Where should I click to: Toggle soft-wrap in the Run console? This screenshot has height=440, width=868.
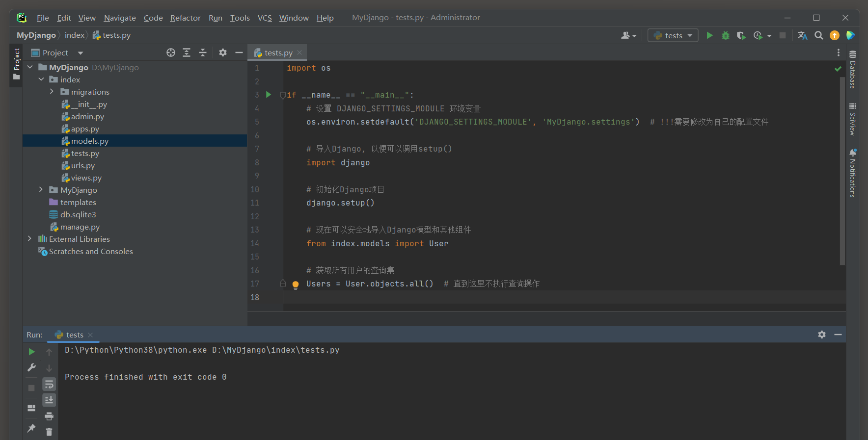pyautogui.click(x=49, y=384)
